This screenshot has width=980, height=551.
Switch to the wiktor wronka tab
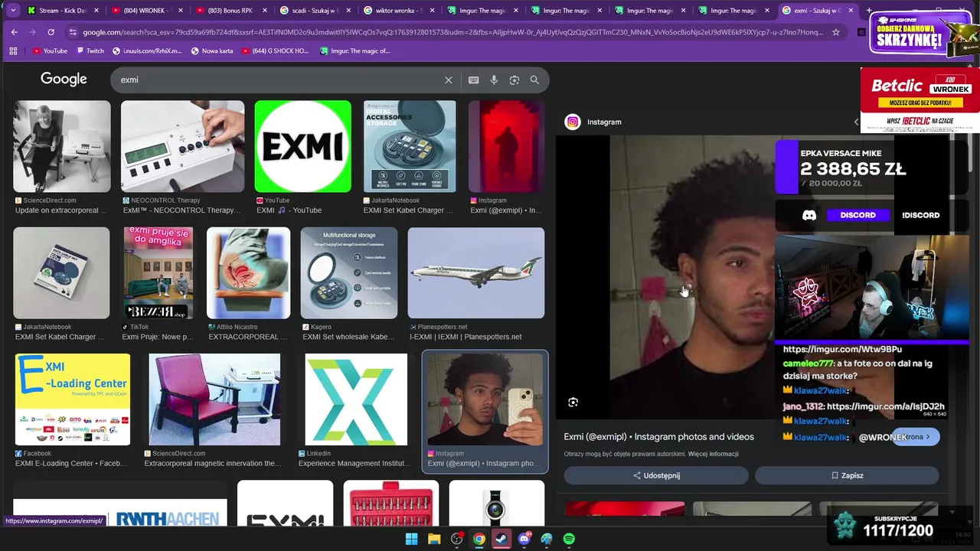tap(400, 11)
